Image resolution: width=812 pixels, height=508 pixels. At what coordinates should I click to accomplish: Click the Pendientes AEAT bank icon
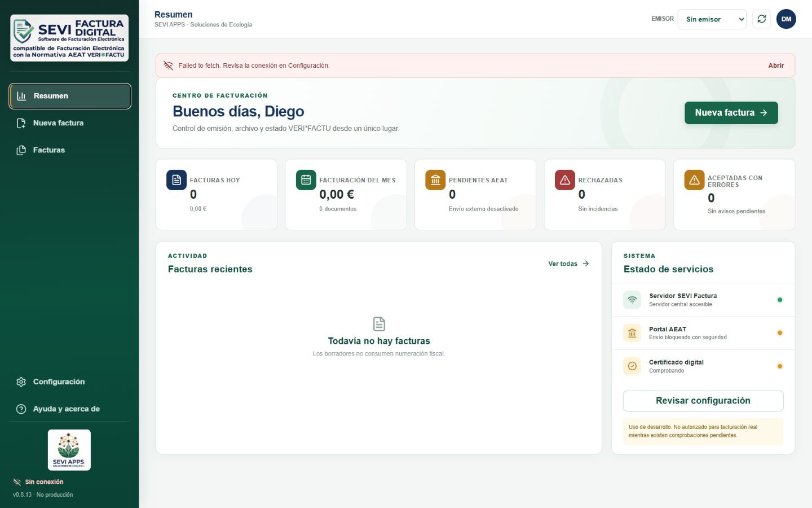click(x=435, y=180)
